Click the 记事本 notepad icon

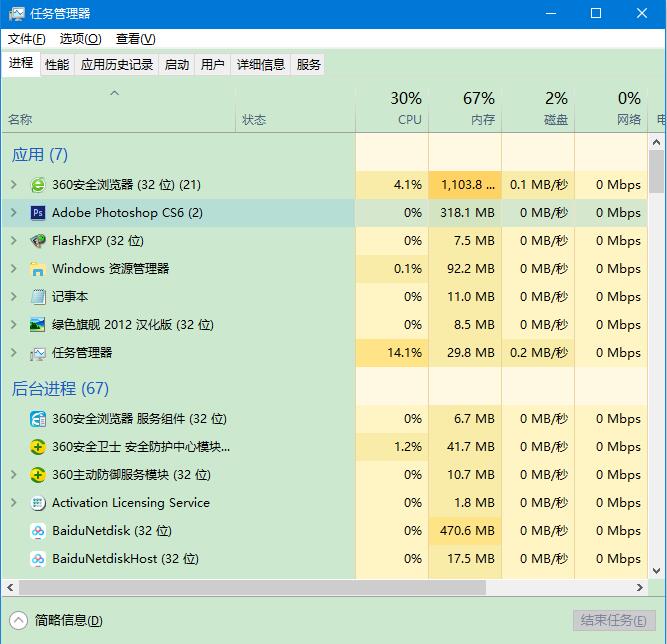pyautogui.click(x=38, y=297)
